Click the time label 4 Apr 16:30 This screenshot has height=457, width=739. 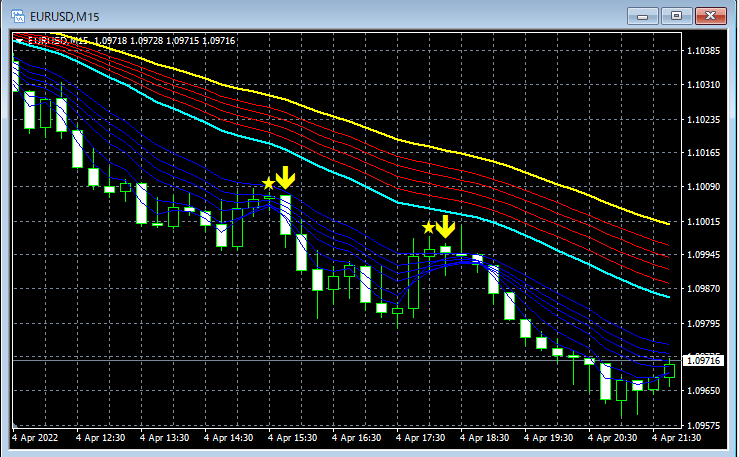click(357, 438)
